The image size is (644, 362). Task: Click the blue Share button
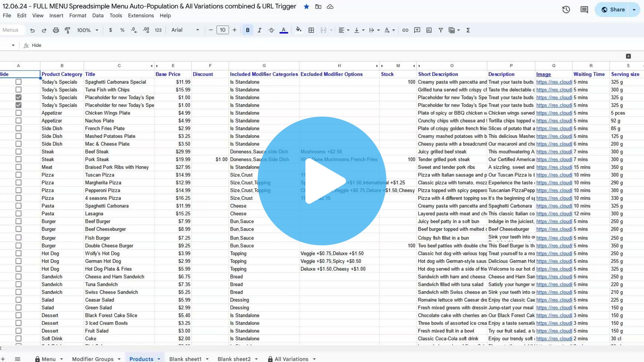613,10
